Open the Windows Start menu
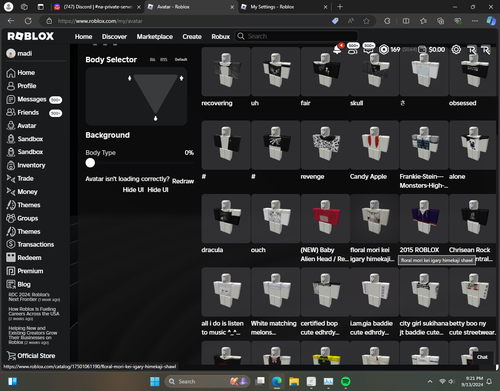Viewport: 500px width, 391px height. pyautogui.click(x=155, y=381)
